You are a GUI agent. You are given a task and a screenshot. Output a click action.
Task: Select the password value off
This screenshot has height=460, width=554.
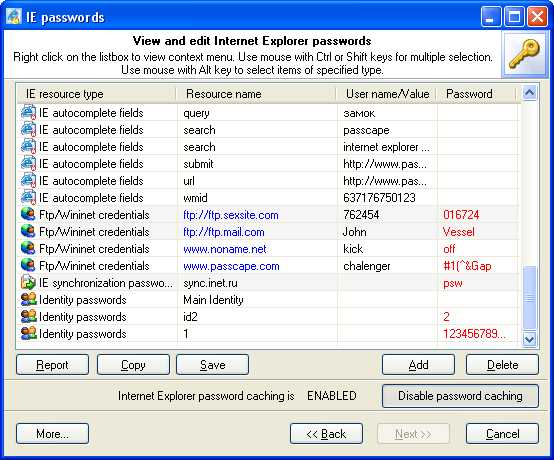pyautogui.click(x=449, y=249)
